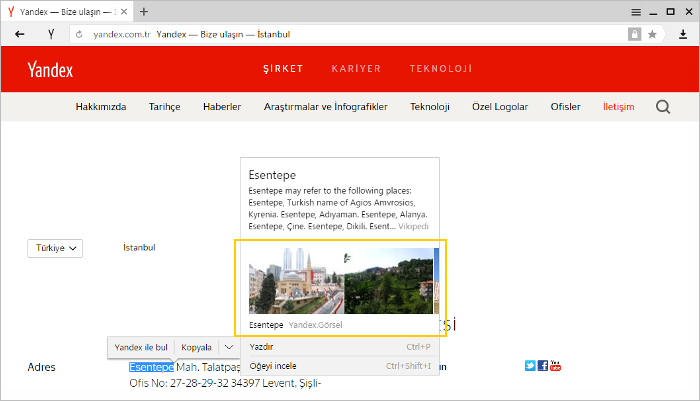Open the Esentepe mosque image thumbnail
Image resolution: width=700 pixels, height=401 pixels.
pos(296,281)
